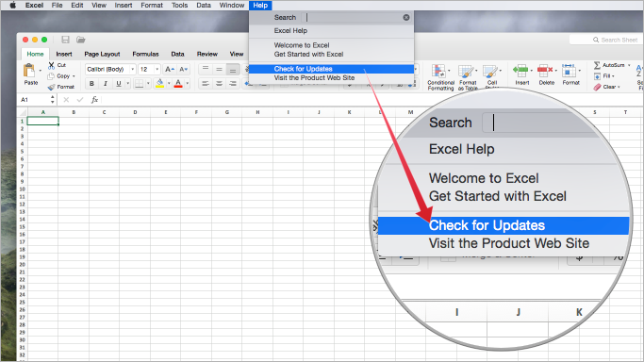Toggle top vertical alignment
Screen dimensions: 644x362
click(x=206, y=70)
